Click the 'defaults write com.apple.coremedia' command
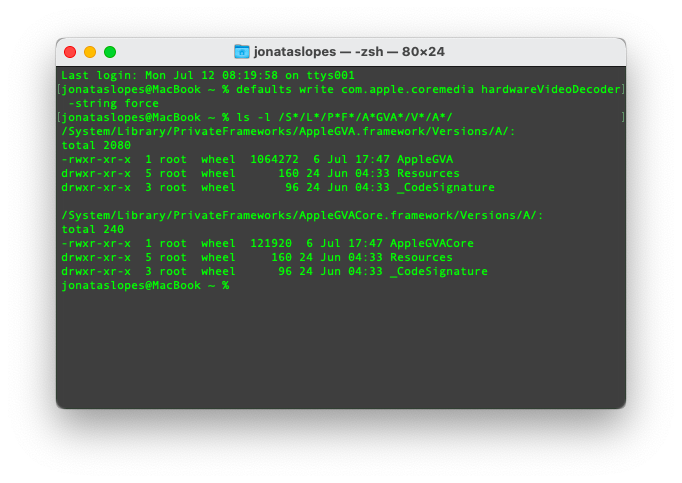This screenshot has width=682, height=483. click(x=355, y=89)
